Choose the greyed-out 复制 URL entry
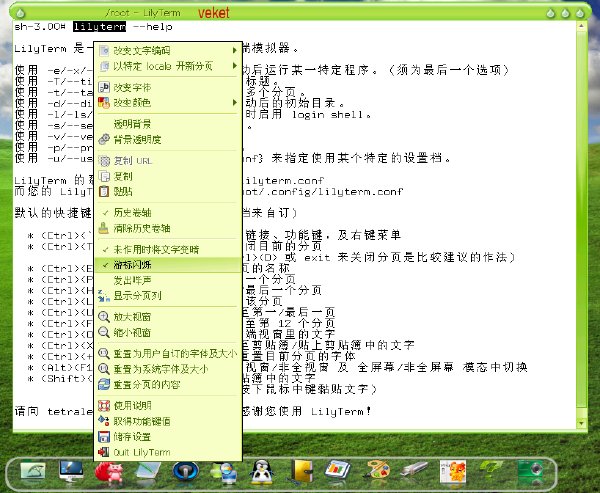This screenshot has height=493, width=600. (168, 161)
